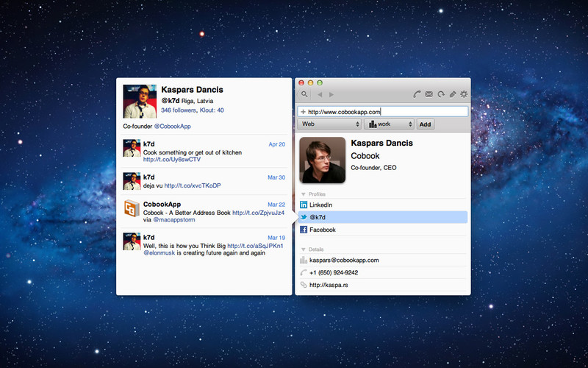Select the LinkedIn profile row
The height and width of the screenshot is (368, 588).
click(382, 204)
